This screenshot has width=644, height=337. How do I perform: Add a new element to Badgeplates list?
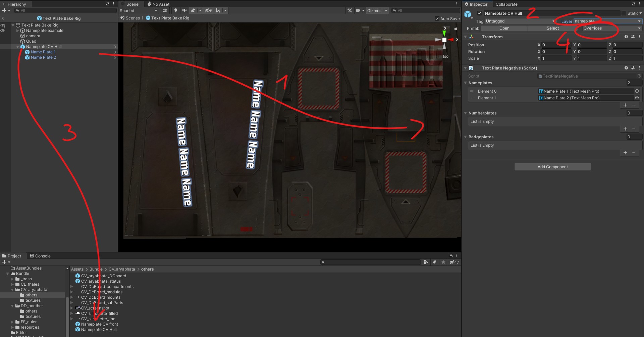click(x=625, y=153)
